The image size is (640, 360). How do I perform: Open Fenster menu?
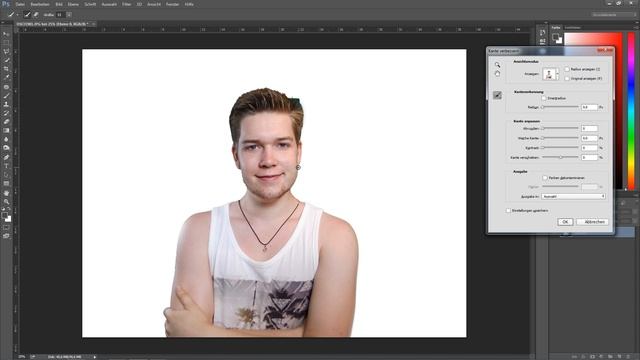click(172, 4)
